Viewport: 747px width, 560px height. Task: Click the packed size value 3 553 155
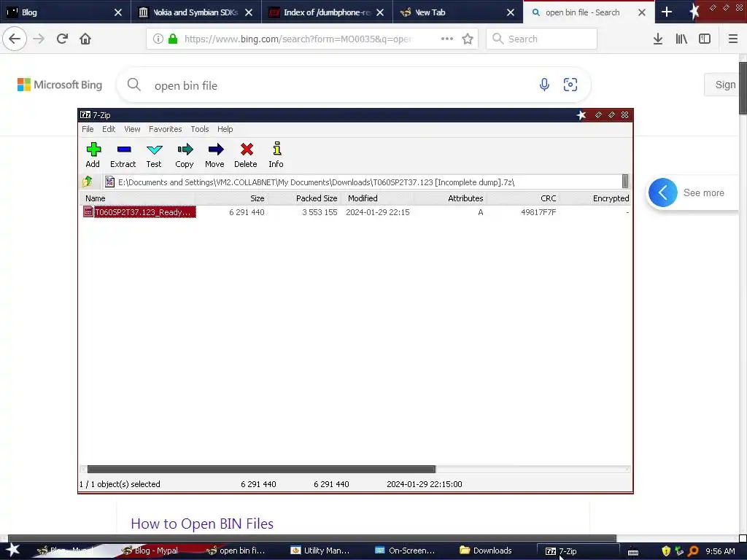click(x=320, y=212)
